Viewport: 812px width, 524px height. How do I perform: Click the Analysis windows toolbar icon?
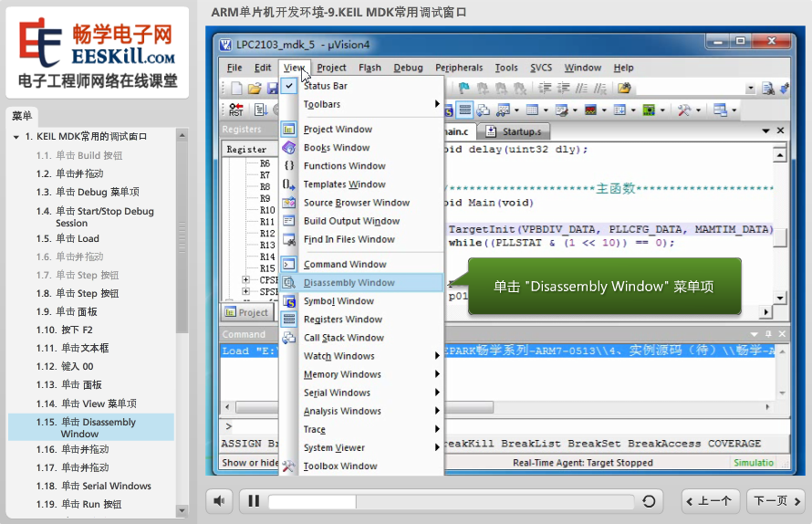tap(590, 110)
